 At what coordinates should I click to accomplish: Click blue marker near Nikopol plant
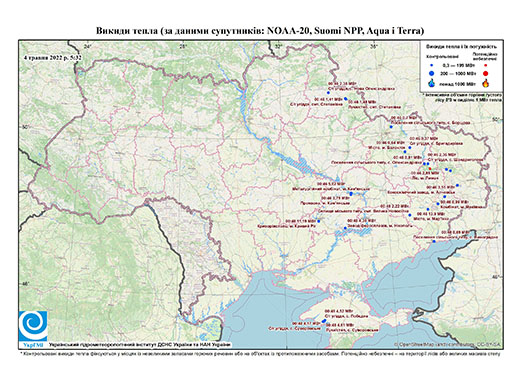345,228
